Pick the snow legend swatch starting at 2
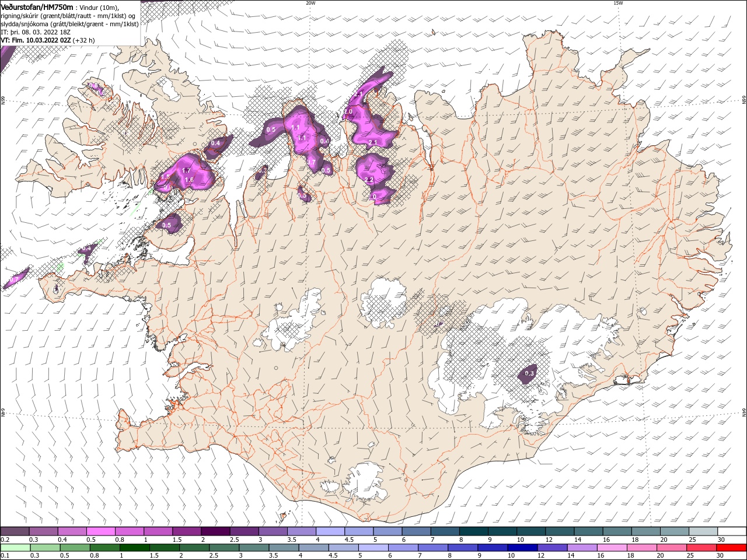 (215, 531)
